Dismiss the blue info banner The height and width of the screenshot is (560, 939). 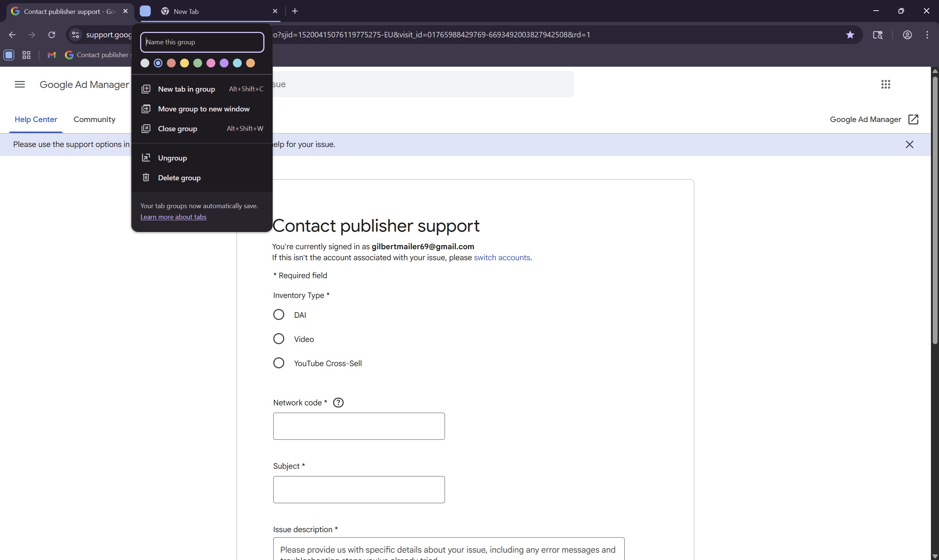pos(909,144)
